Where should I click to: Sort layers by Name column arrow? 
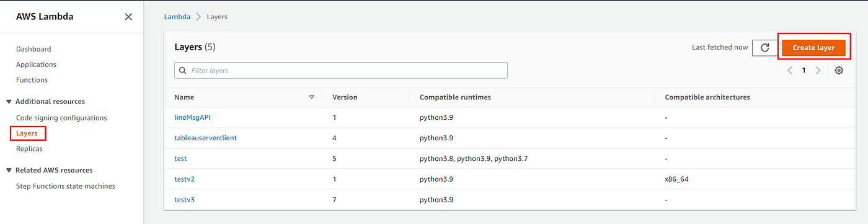click(311, 97)
